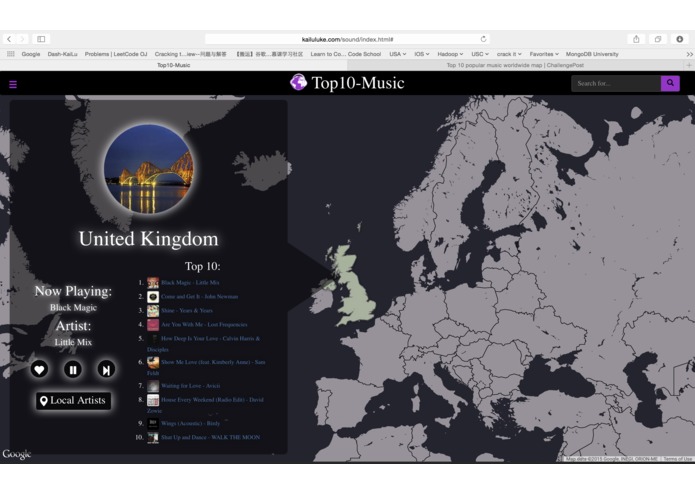Play Are You With Me - Lost Frequencies
695x494 pixels.
click(x=204, y=325)
